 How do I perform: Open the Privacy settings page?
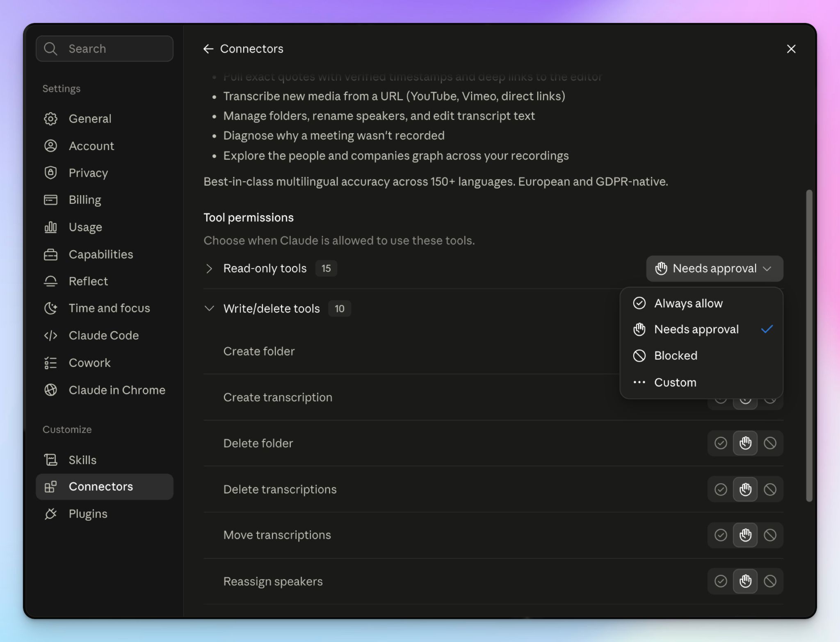click(105, 173)
